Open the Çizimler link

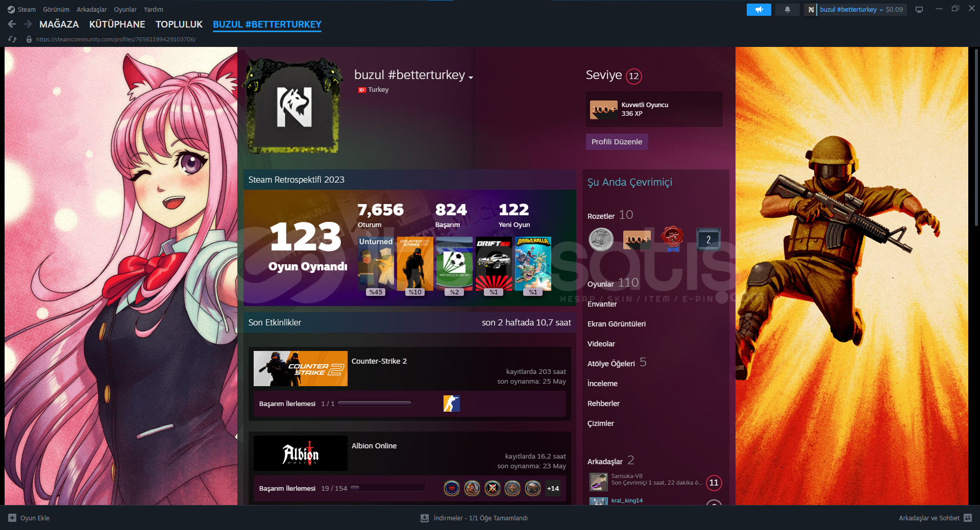(601, 423)
